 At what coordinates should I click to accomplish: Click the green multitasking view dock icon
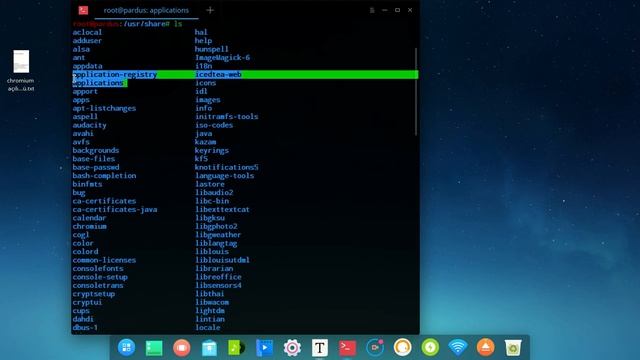(x=154, y=348)
